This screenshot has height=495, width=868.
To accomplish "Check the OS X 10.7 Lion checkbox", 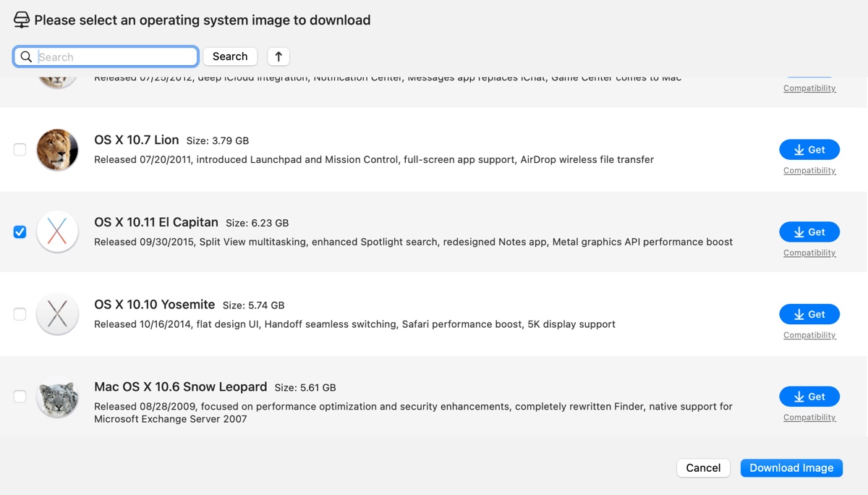I will click(20, 150).
